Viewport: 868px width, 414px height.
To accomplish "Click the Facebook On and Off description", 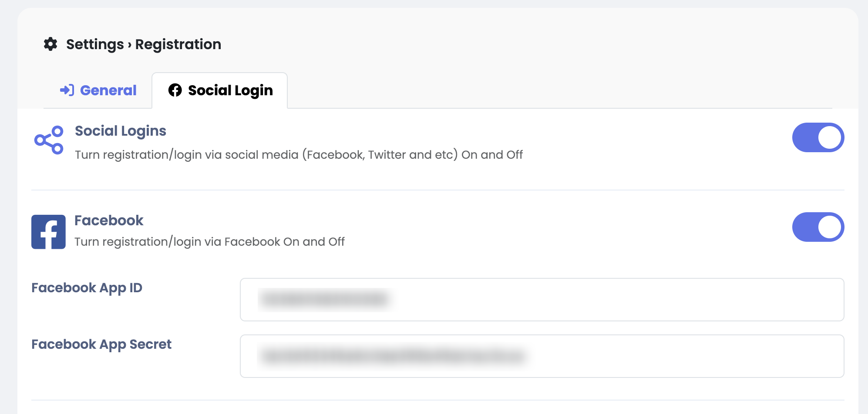I will click(209, 242).
